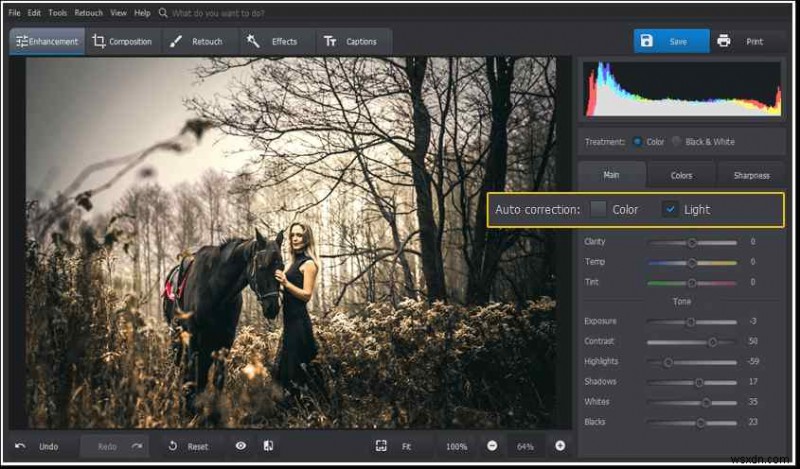Click the 64% zoom level field
This screenshot has width=800, height=469.
(x=525, y=447)
